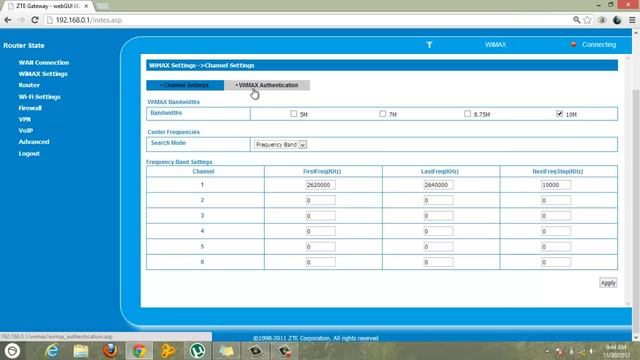This screenshot has height=360, width=640.
Task: Uncheck the 10M bandwidth box
Action: 560,113
